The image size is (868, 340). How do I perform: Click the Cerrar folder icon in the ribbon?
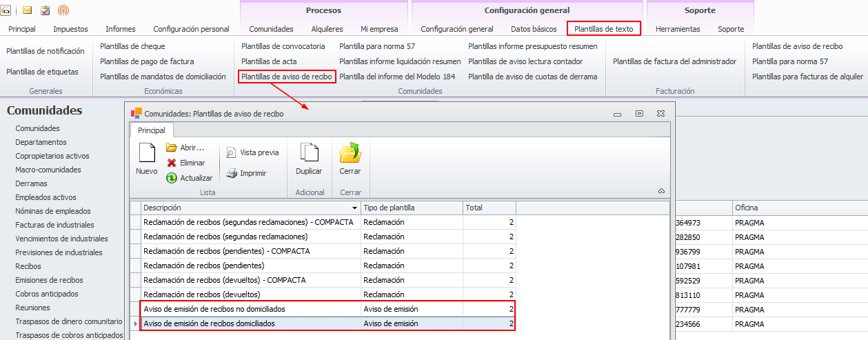tap(350, 153)
